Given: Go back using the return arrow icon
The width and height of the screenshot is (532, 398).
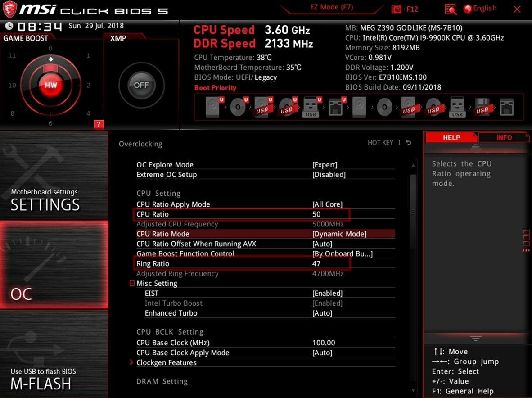Looking at the screenshot, I should click(409, 143).
